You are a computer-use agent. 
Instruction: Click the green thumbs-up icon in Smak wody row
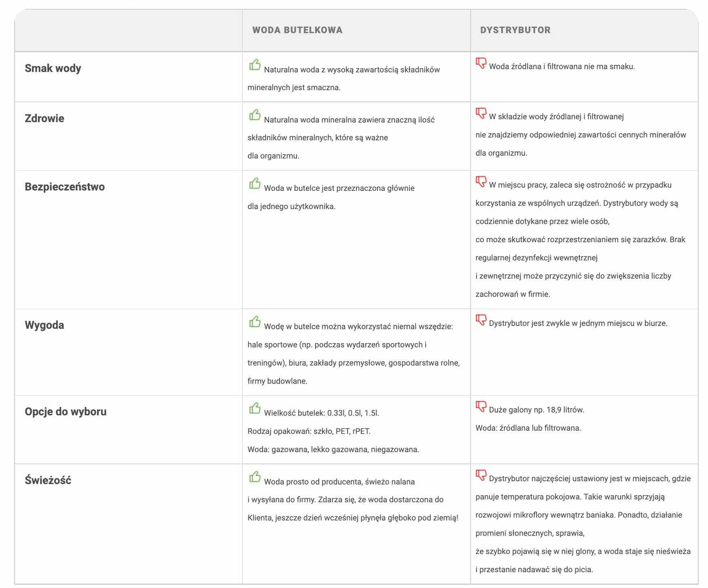point(255,64)
